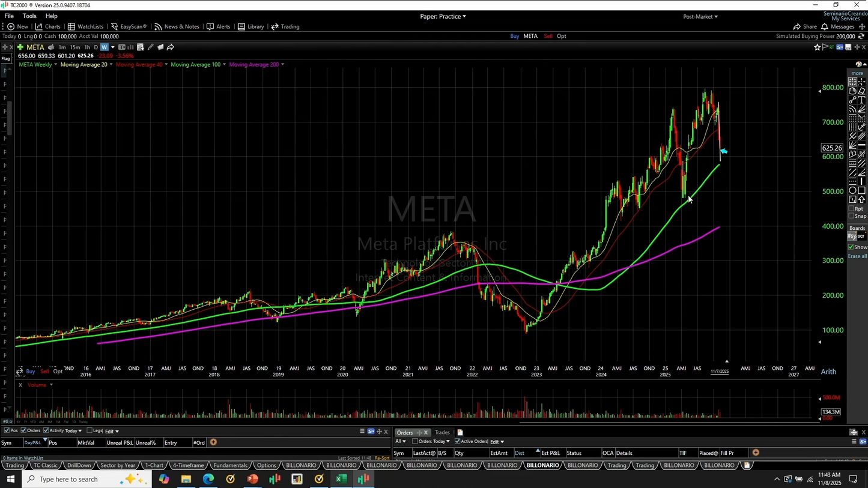Click the add indicator template icon
Viewport: 868px width, 488px height.
pyautogui.click(x=140, y=47)
